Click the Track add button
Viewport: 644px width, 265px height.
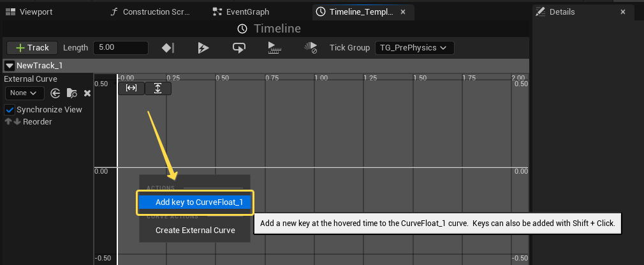coord(32,48)
